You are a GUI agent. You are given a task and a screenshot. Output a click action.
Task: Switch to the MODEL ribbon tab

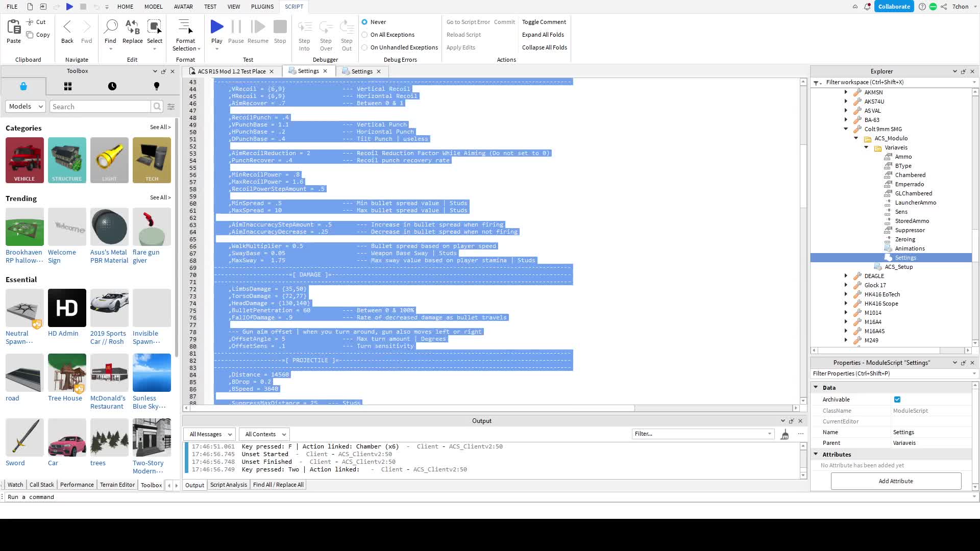(x=153, y=7)
